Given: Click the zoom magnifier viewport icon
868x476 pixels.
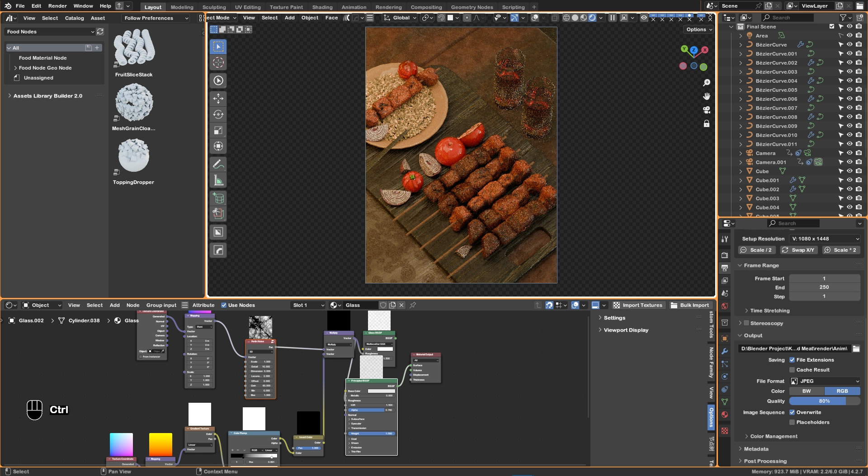Looking at the screenshot, I should click(706, 83).
